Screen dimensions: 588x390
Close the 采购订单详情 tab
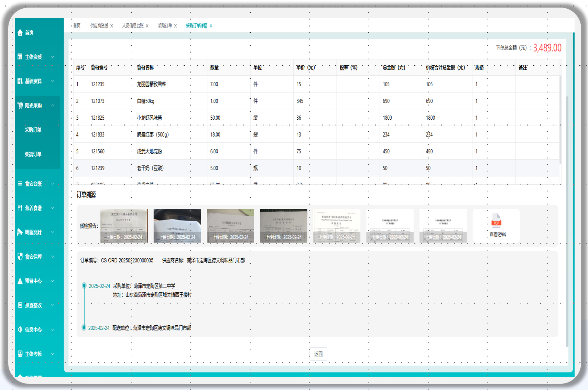(211, 26)
